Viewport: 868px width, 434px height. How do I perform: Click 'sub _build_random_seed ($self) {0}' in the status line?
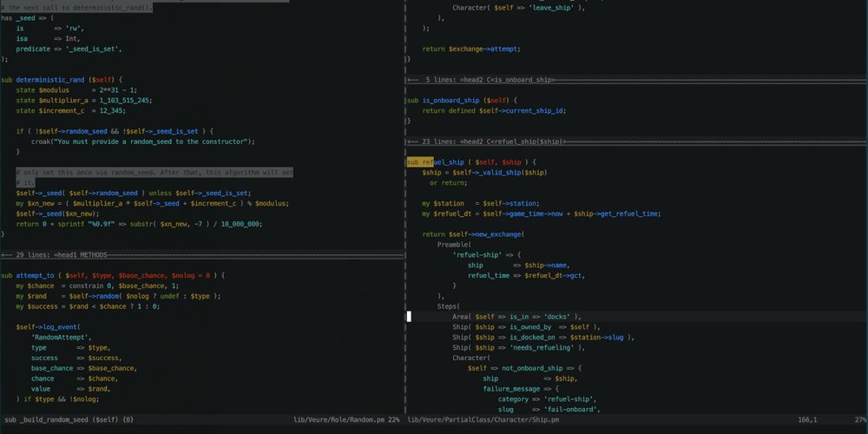pos(69,420)
